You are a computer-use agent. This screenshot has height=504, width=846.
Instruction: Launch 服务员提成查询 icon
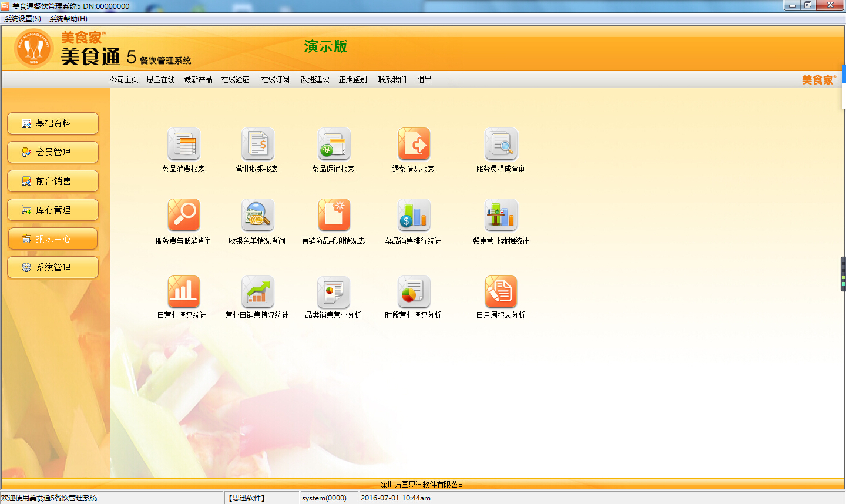click(501, 145)
